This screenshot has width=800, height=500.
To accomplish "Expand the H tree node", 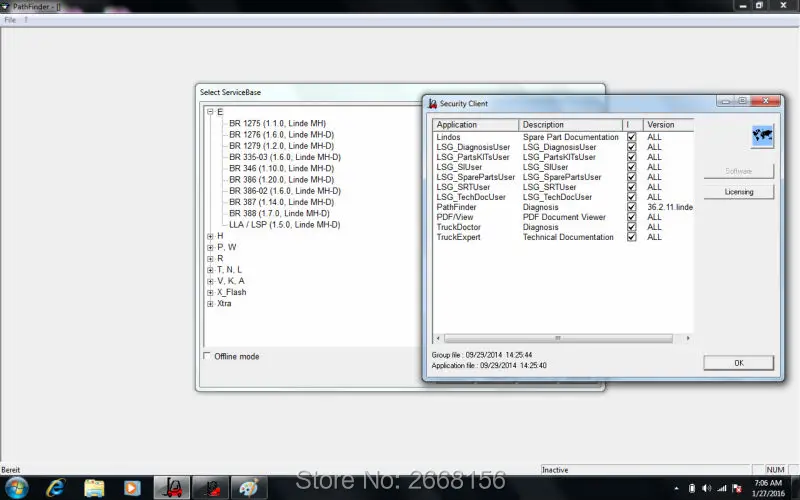I will (x=210, y=236).
